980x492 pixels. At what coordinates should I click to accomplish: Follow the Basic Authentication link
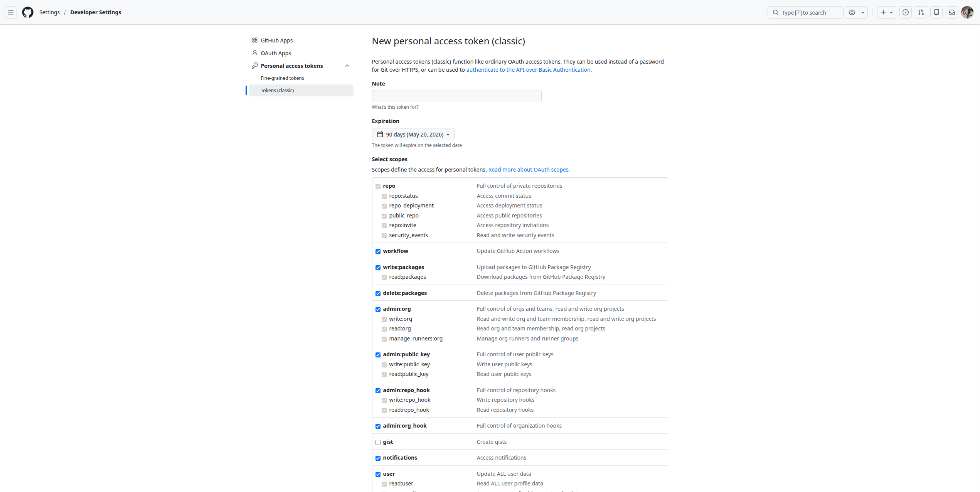click(528, 70)
